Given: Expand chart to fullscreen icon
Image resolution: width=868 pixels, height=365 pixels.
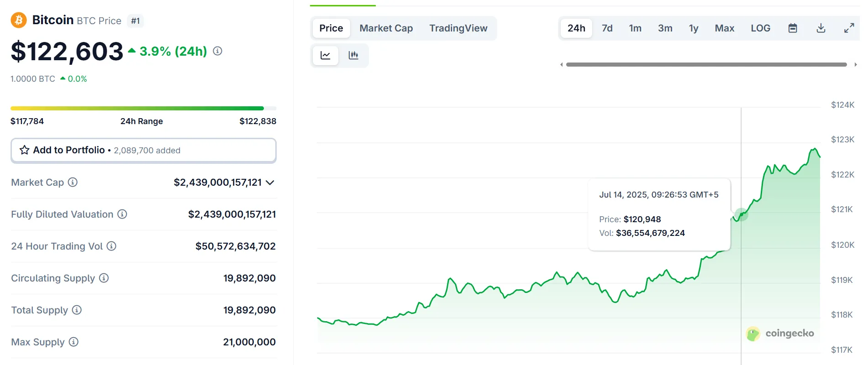Looking at the screenshot, I should tap(849, 28).
